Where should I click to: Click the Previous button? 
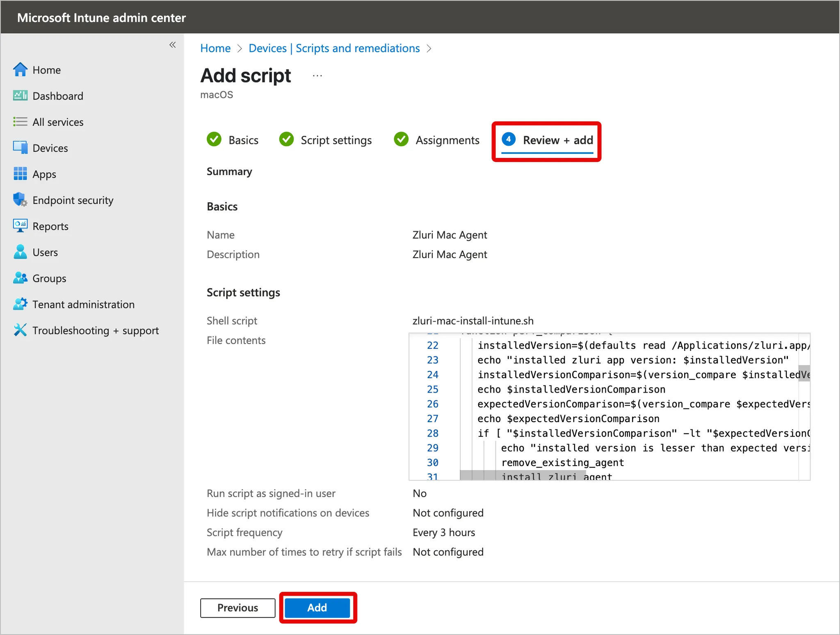[x=237, y=608]
